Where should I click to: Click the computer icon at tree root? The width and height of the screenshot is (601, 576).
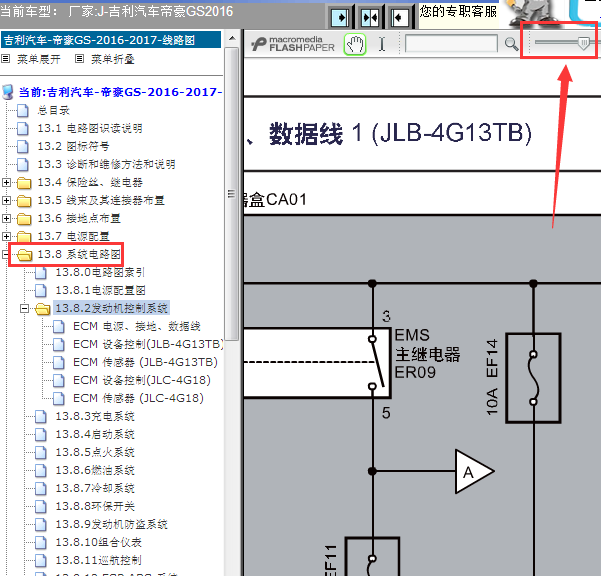click(8, 92)
